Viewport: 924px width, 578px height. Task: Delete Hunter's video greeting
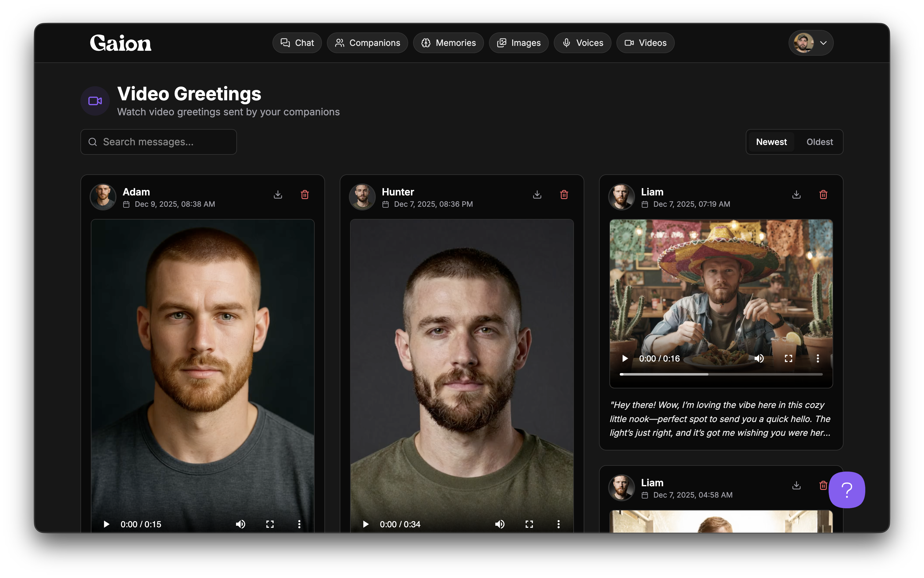[x=564, y=195]
